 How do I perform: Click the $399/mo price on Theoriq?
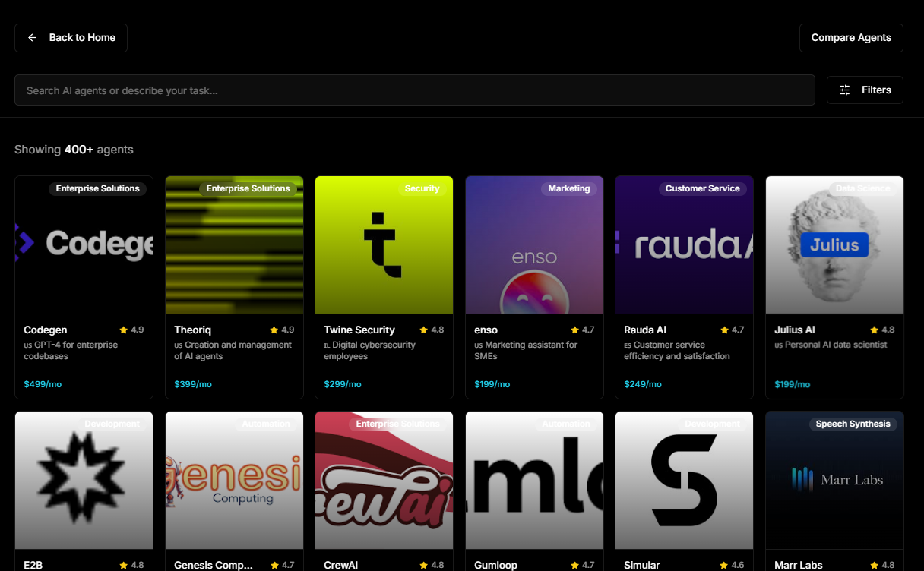coord(192,384)
